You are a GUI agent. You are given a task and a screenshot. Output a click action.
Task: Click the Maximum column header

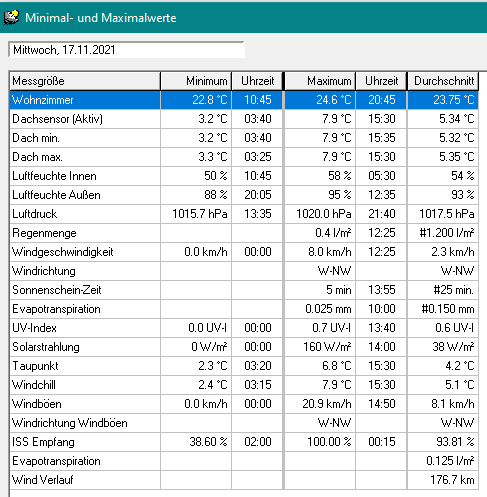[320, 81]
